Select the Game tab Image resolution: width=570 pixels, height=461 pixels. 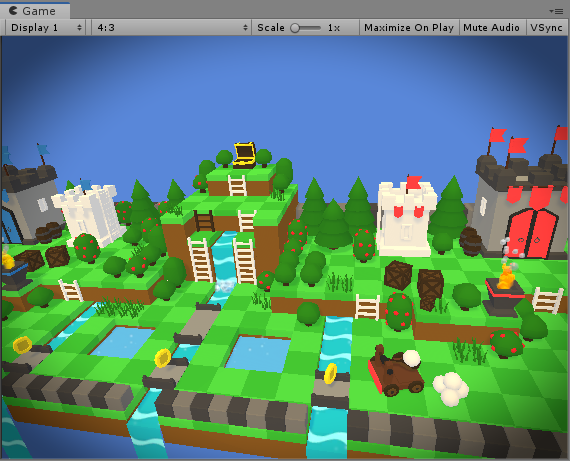click(x=35, y=11)
